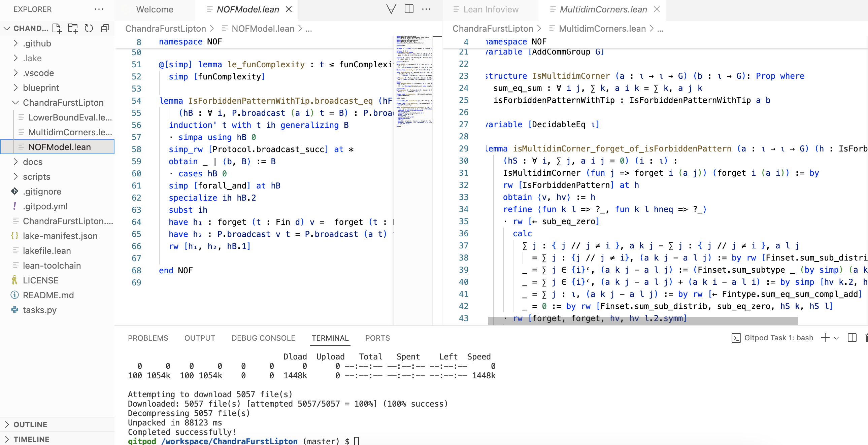This screenshot has width=868, height=445.
Task: Open README.md in the file tree
Action: tap(48, 295)
